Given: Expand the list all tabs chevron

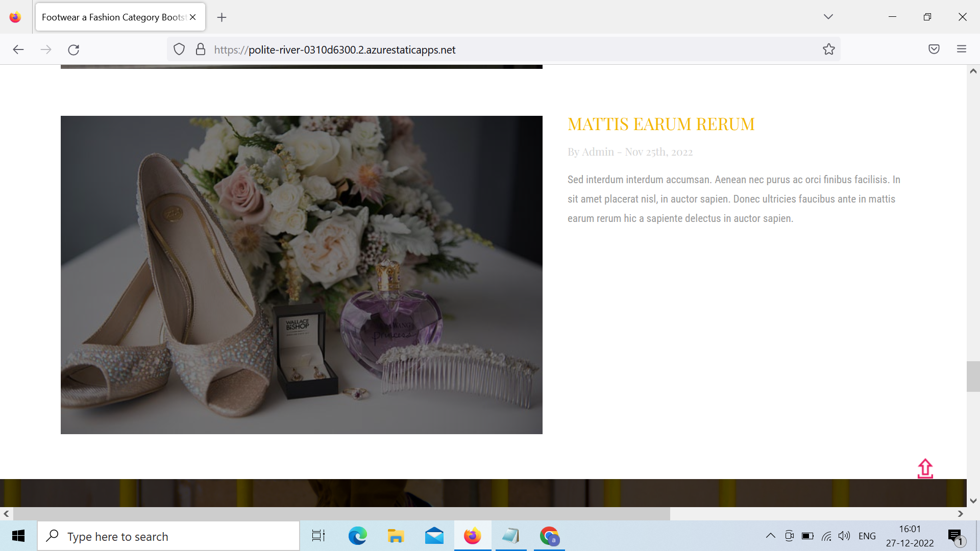Looking at the screenshot, I should [828, 17].
